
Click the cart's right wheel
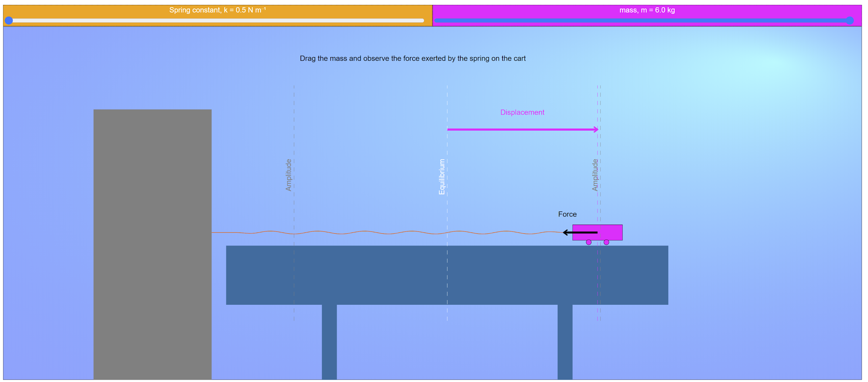point(606,242)
